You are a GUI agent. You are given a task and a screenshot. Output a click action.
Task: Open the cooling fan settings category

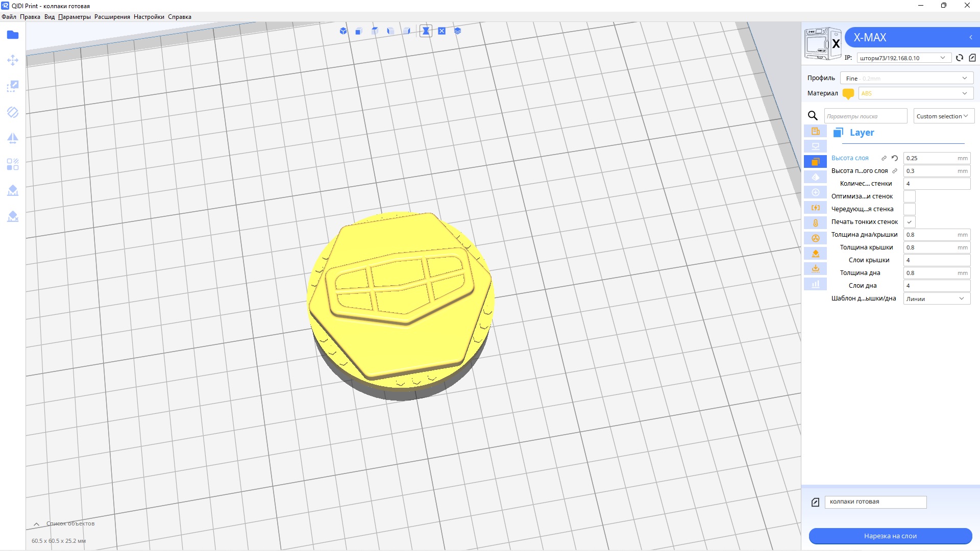pyautogui.click(x=816, y=238)
